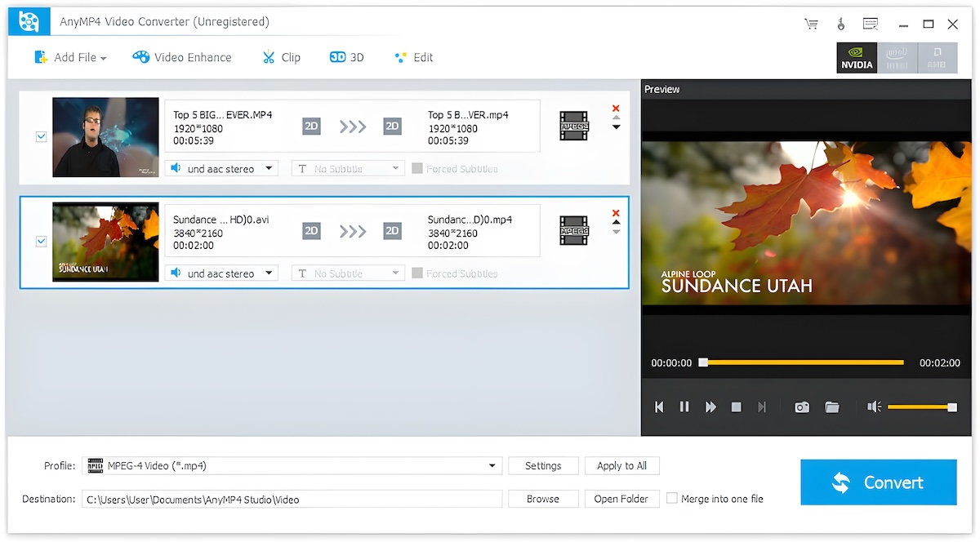Mute audio with the speaker icon
This screenshot has height=542, width=980.
click(x=874, y=406)
